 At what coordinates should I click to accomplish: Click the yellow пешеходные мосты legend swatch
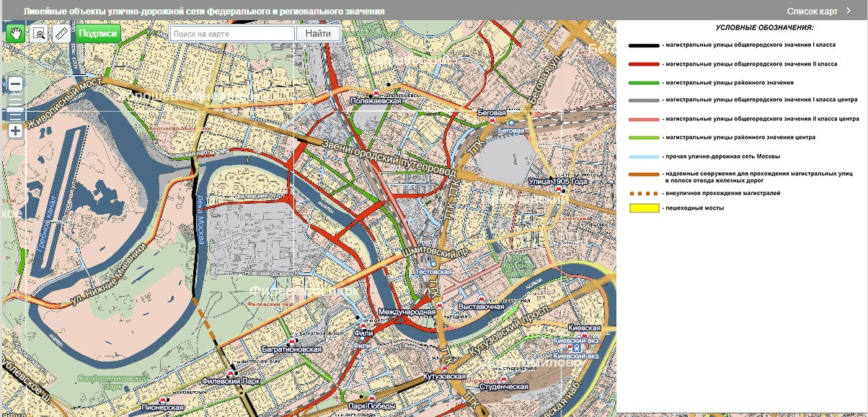[x=645, y=209]
